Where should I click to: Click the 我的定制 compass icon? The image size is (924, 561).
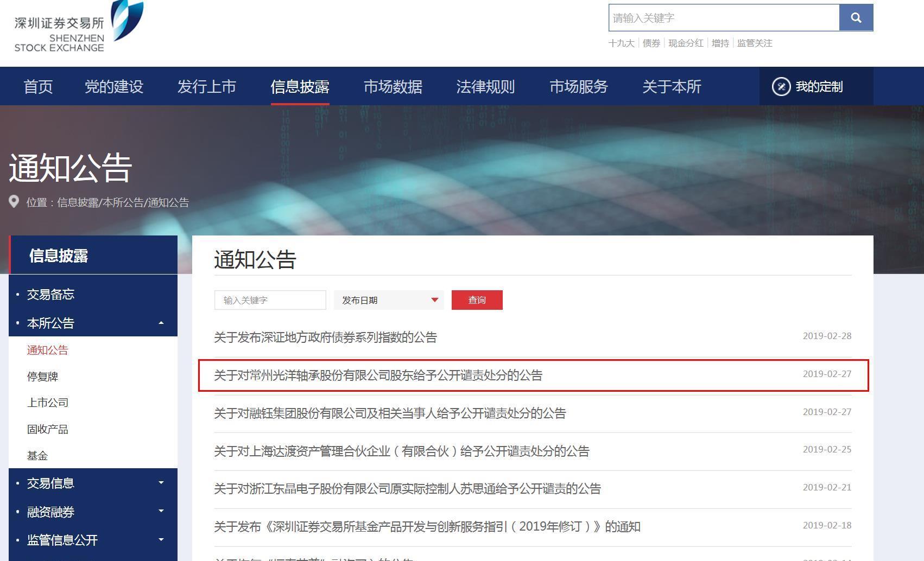(x=781, y=87)
